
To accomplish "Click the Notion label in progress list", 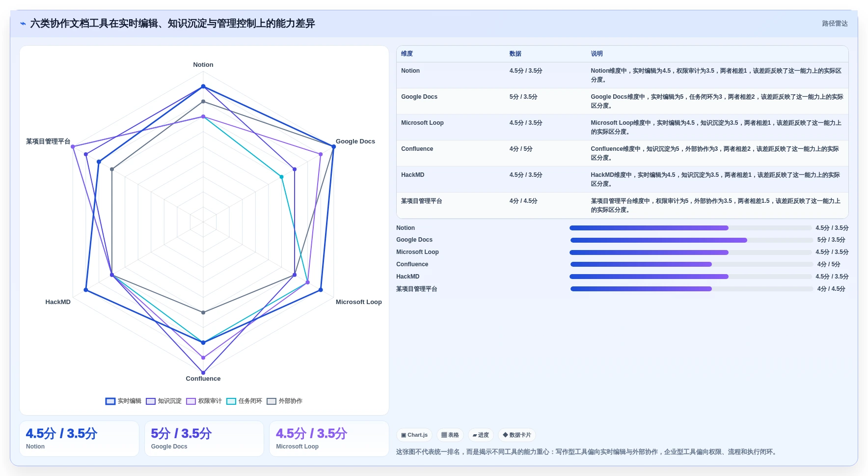I will pyautogui.click(x=406, y=228).
